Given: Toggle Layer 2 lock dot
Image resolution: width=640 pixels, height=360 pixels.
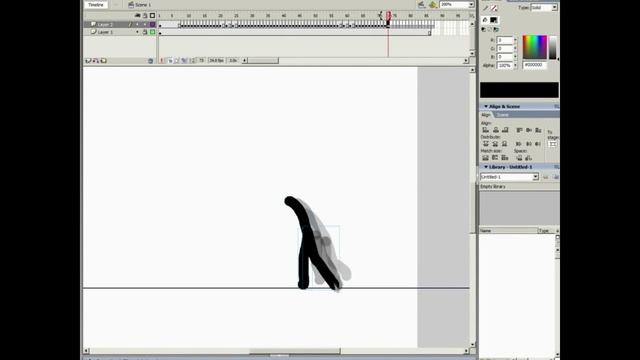Looking at the screenshot, I should click(x=145, y=24).
